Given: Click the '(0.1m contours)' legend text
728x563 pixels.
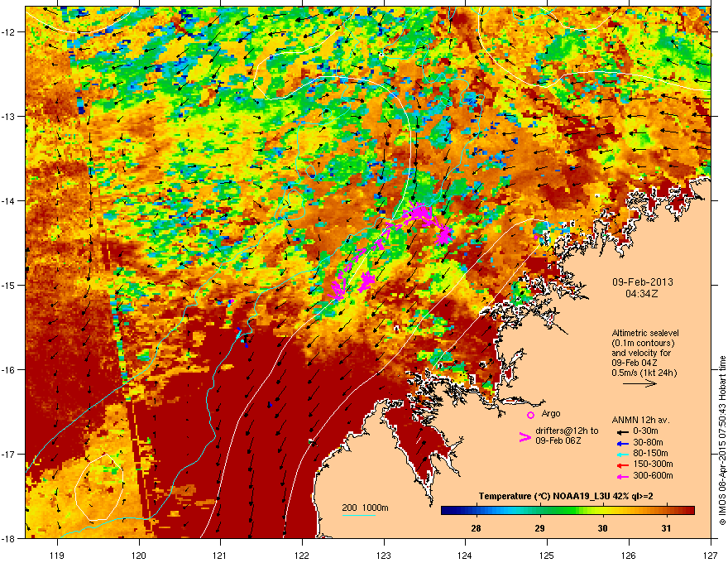Looking at the screenshot, I should click(643, 343).
